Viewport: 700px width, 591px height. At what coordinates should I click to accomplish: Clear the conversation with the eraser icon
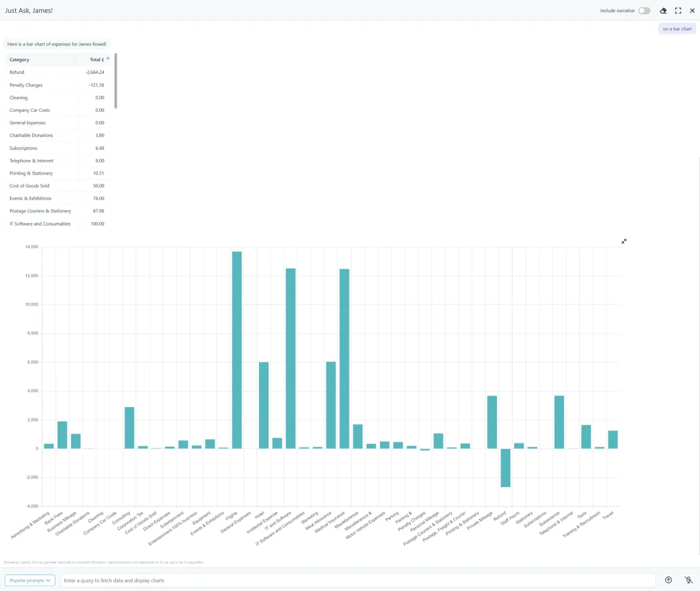point(663,11)
